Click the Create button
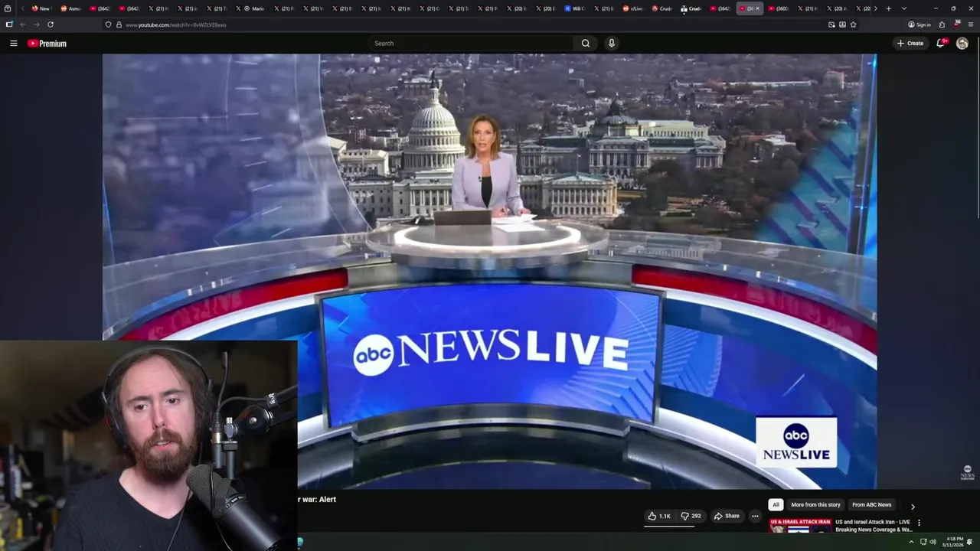980x551 pixels. click(911, 44)
